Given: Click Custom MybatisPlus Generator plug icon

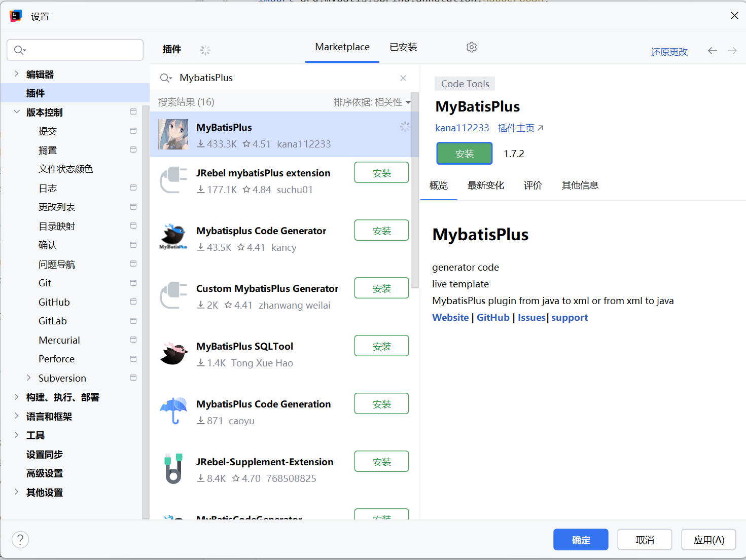Looking at the screenshot, I should (x=173, y=295).
